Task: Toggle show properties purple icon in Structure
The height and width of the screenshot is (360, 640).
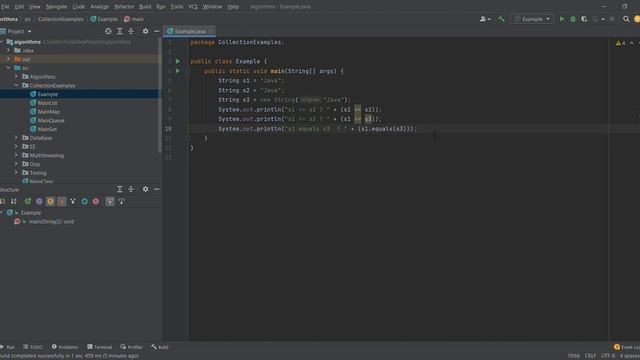Action: point(39,201)
